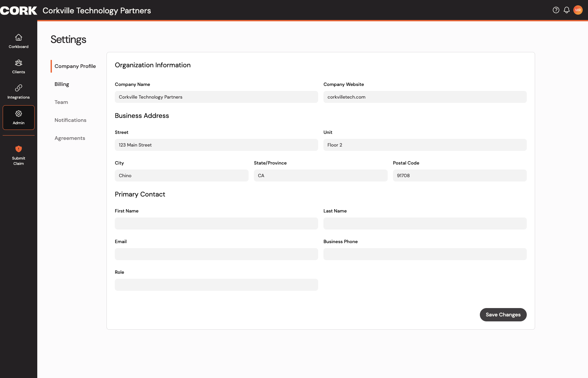
Task: Click the Submit Claim shield icon
Action: (19, 149)
